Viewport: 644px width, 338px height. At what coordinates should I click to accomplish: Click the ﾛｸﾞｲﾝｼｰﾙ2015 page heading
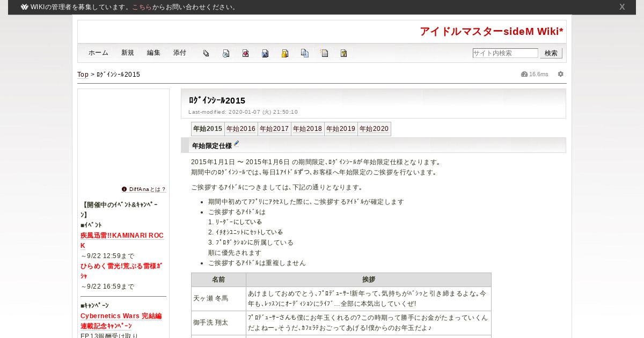pos(217,100)
